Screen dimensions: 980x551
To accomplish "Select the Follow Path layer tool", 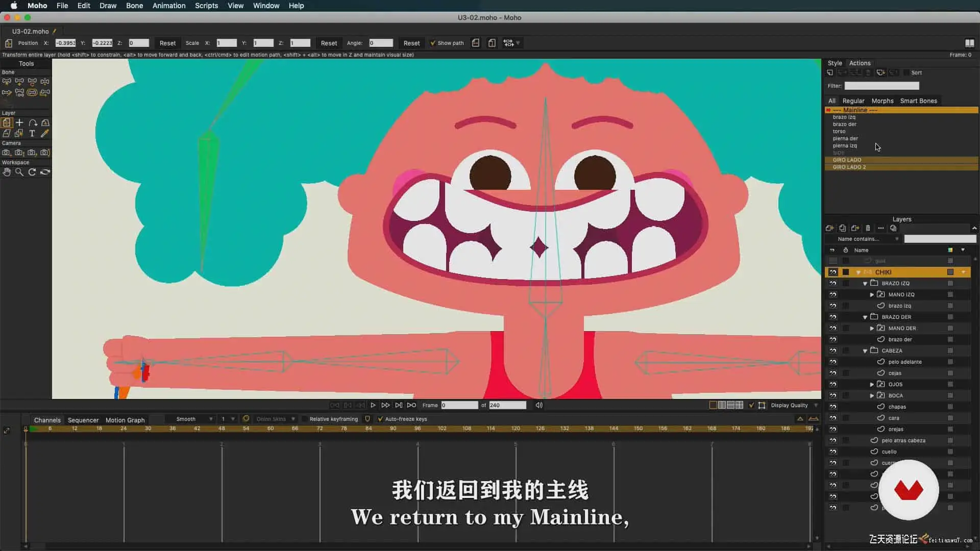I will point(33,123).
